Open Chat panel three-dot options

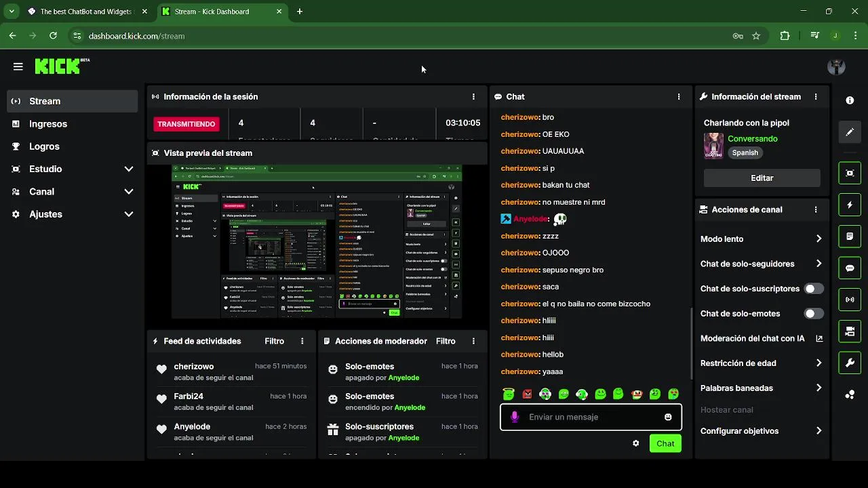coord(679,97)
